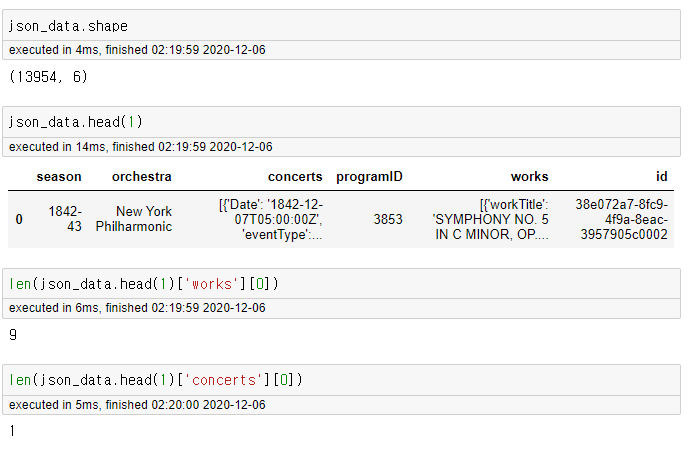Click the 'executed in 5ms' timing line
Screen dimensions: 690x451
137,404
